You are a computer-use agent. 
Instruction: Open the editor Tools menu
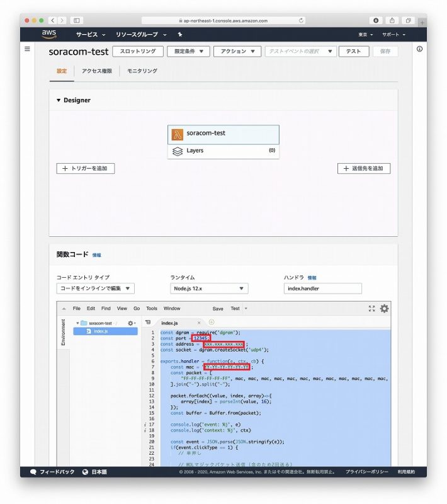tap(152, 309)
